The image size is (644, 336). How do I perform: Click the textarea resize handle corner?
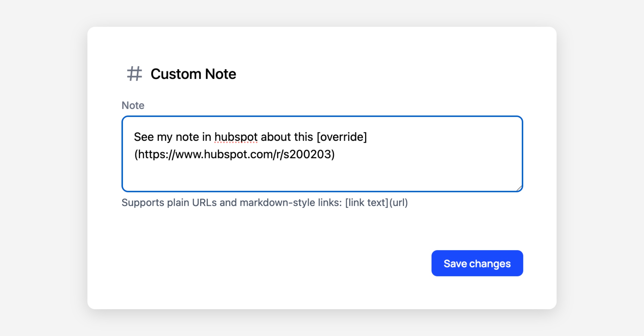[x=519, y=188]
